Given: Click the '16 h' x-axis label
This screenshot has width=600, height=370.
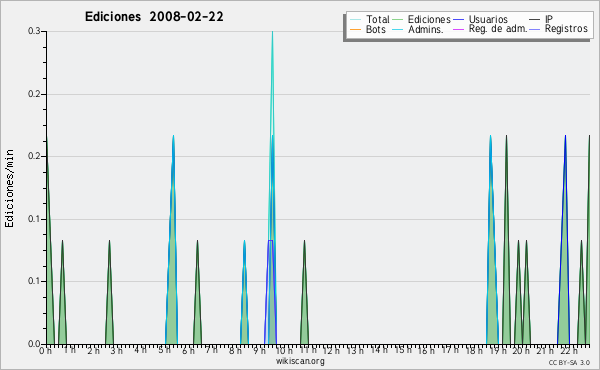Looking at the screenshot, I should 426,351.
